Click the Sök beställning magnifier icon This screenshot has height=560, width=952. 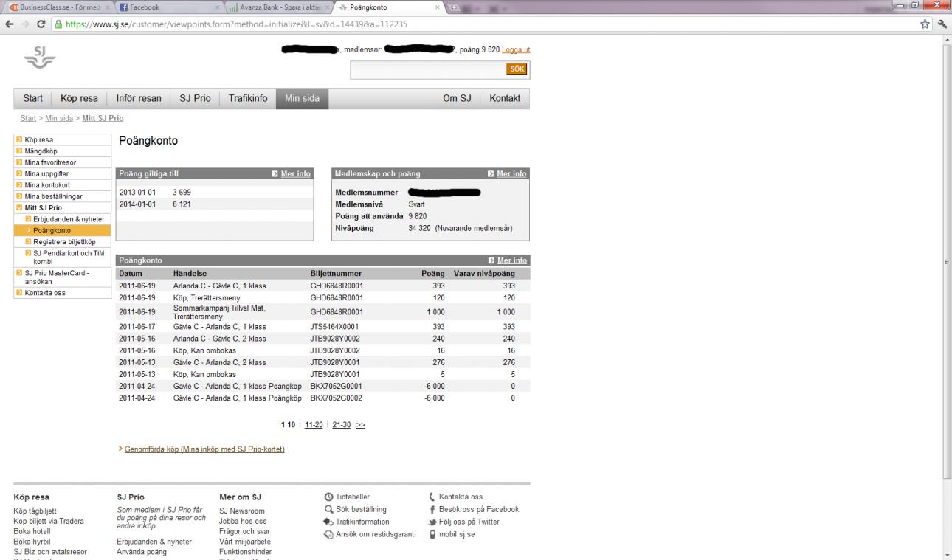pyautogui.click(x=329, y=509)
